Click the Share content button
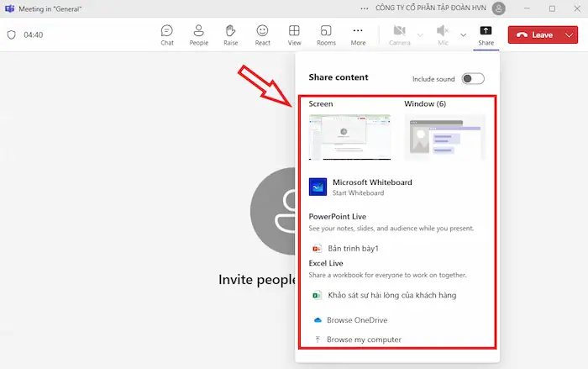588x369 pixels. click(x=486, y=34)
